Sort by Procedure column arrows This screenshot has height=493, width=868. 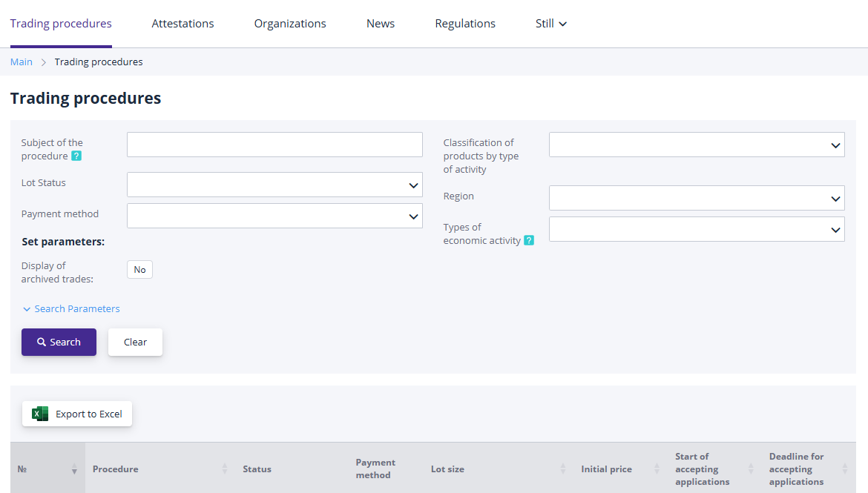pyautogui.click(x=225, y=469)
